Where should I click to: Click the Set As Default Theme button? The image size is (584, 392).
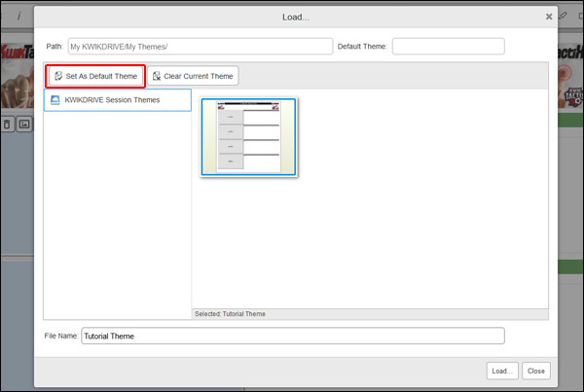coord(96,76)
